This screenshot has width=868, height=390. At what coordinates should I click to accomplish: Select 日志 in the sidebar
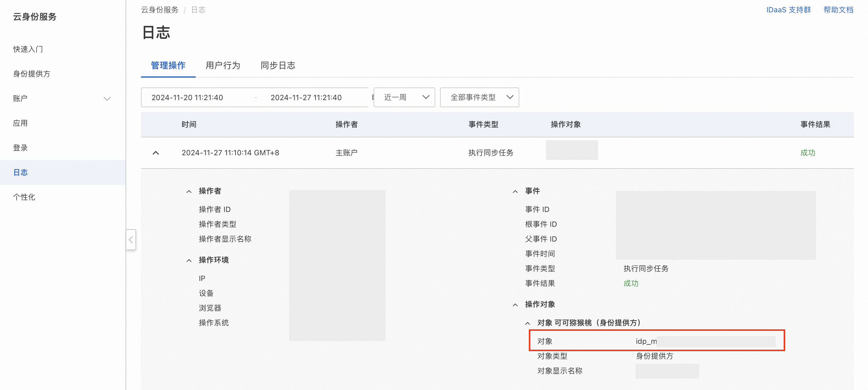click(63, 173)
